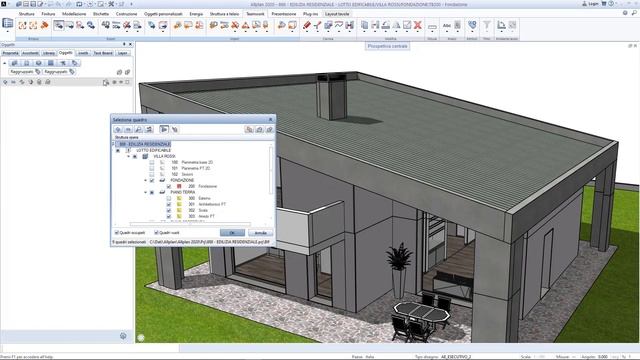Uncheck the 302 Scala checkbox
The height and width of the screenshot is (360, 640).
coord(169,210)
